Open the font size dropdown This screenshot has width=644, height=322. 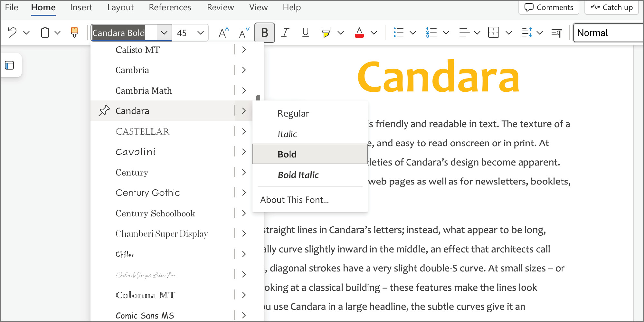(x=200, y=33)
